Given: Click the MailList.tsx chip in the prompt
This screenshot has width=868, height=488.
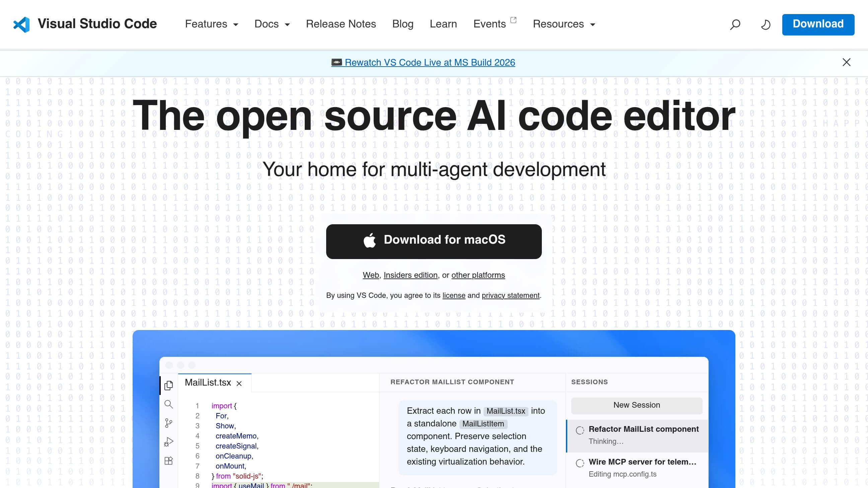Looking at the screenshot, I should 505,411.
